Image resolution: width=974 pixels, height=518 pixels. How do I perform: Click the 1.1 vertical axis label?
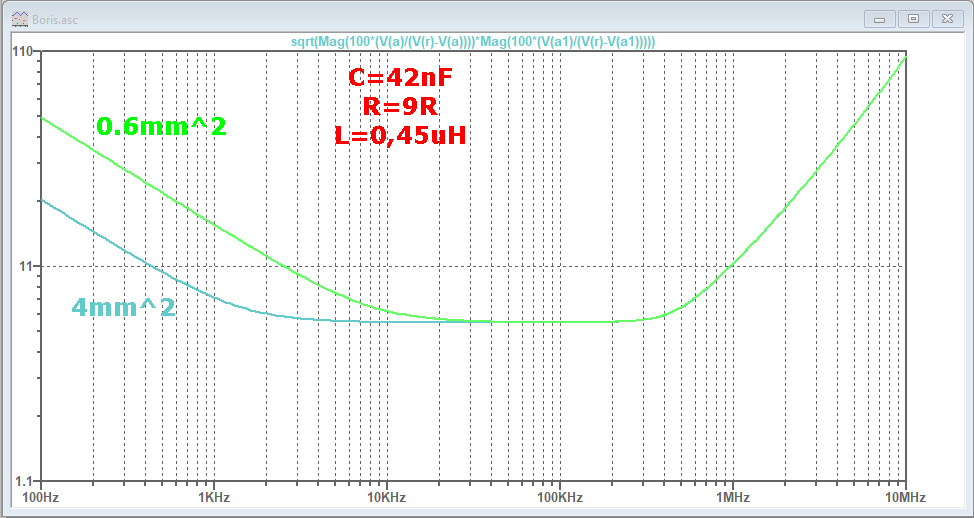pos(25,481)
